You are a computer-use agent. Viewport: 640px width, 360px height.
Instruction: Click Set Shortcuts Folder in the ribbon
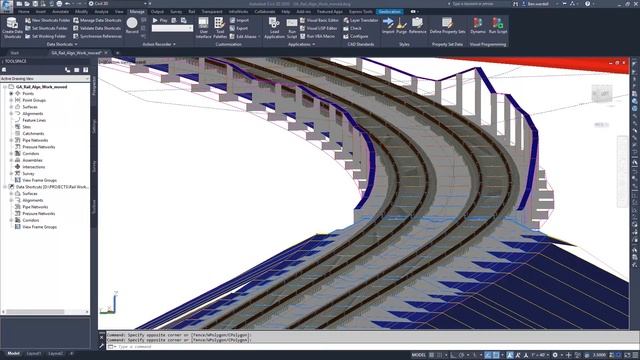46,28
